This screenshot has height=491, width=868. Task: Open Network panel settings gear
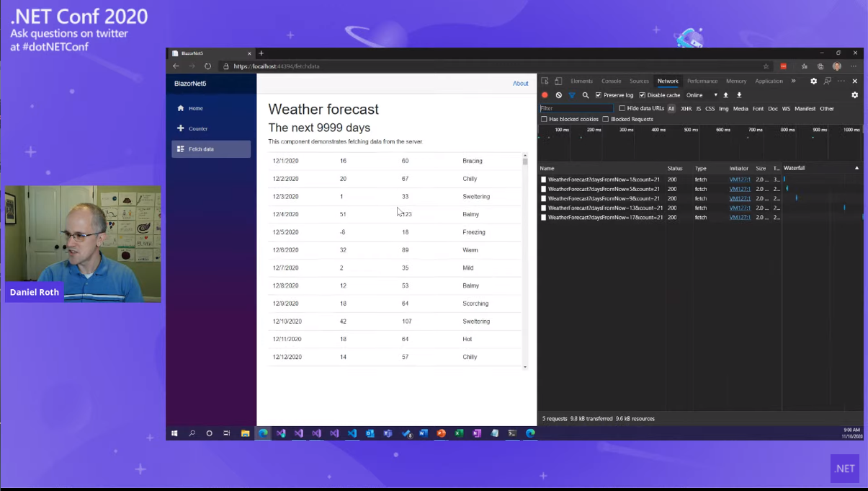click(x=855, y=95)
